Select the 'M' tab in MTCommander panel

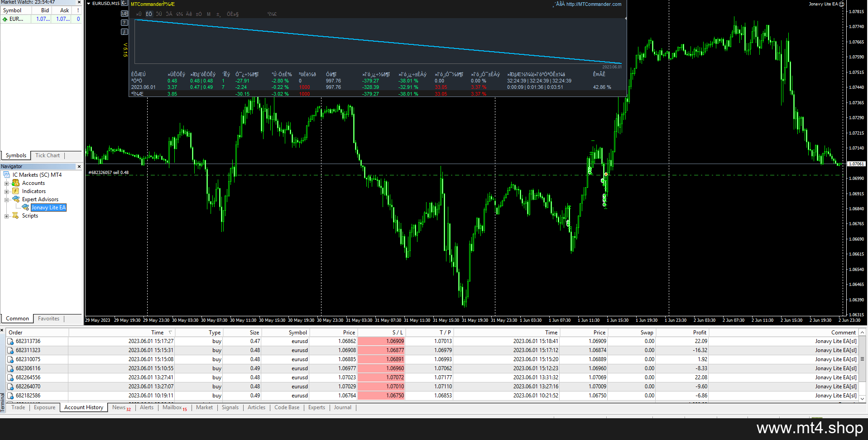208,14
